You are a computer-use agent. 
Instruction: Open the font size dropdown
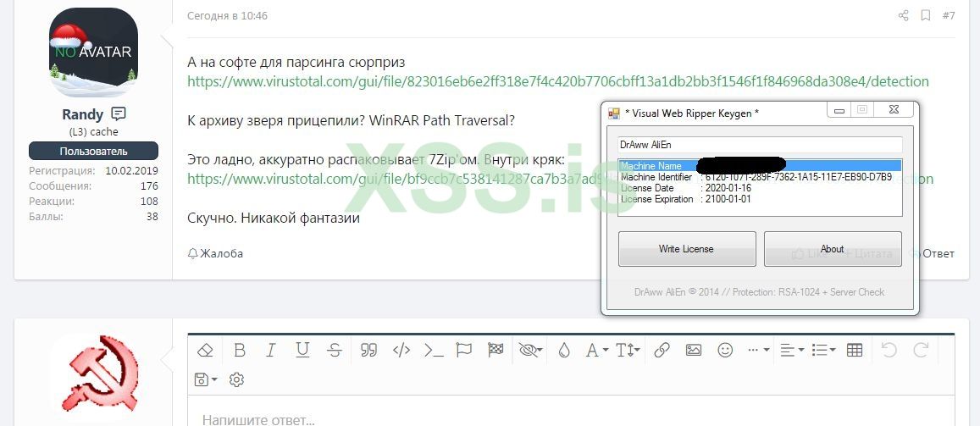(628, 350)
